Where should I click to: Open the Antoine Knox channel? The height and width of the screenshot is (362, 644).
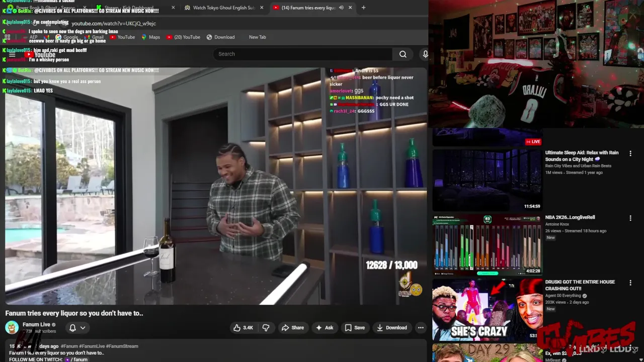[x=557, y=224]
